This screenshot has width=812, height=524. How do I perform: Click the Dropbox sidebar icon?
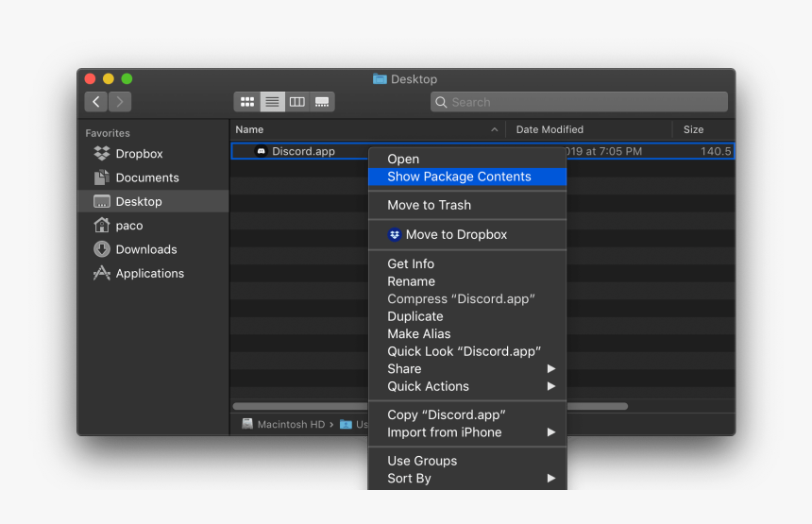[102, 153]
